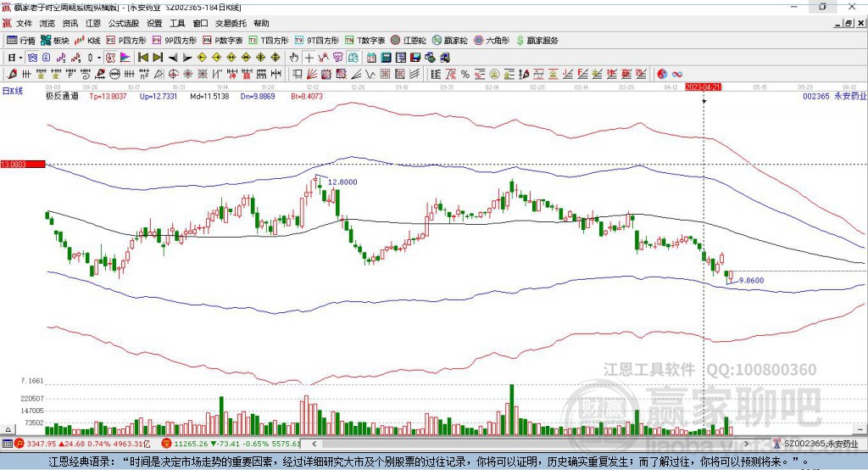868x470 pixels.
Task: Select the percent % retracement tool
Action: coord(465,74)
